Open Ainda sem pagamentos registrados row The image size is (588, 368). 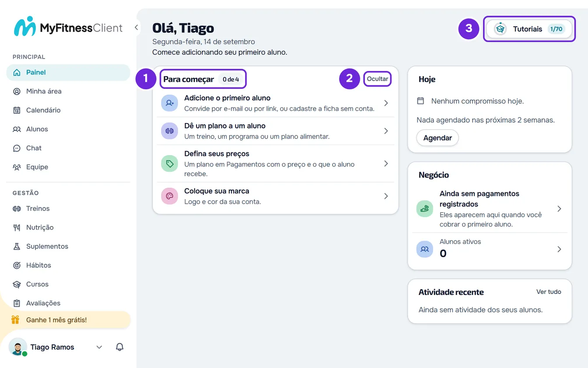490,209
